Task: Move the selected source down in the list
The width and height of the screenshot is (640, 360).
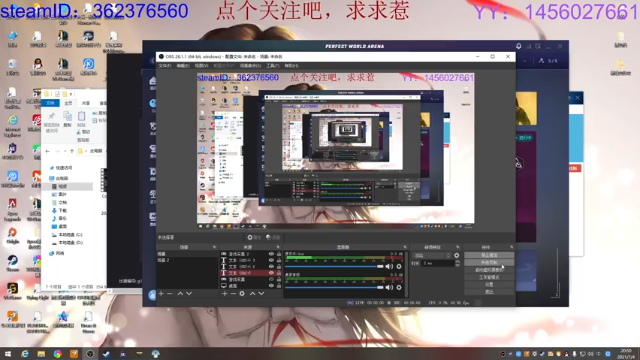Action: (261, 293)
